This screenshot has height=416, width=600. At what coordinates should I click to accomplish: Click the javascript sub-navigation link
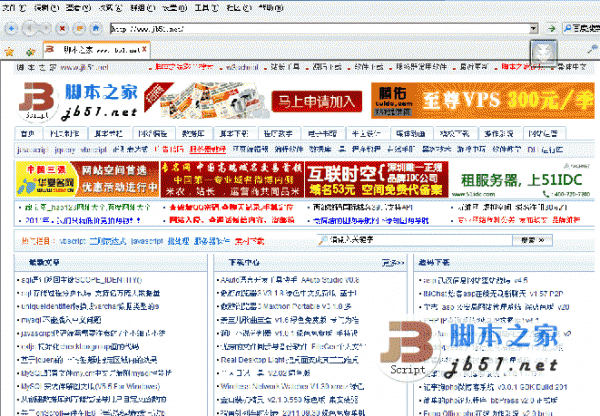32,149
